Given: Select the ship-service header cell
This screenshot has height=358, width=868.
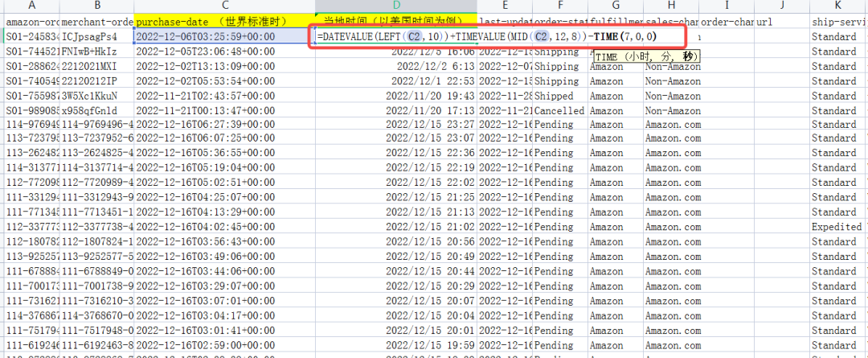Looking at the screenshot, I should (x=838, y=22).
